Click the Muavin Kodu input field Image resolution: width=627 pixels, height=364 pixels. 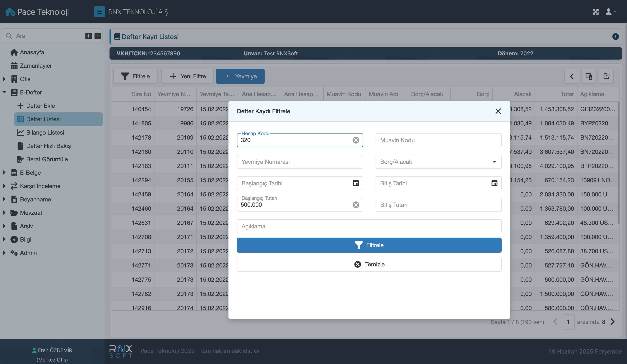(x=438, y=140)
